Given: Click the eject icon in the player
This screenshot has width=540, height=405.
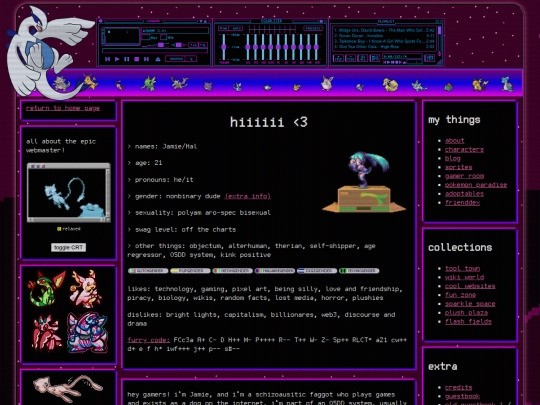Looking at the screenshot, I should pyautogui.click(x=158, y=59).
